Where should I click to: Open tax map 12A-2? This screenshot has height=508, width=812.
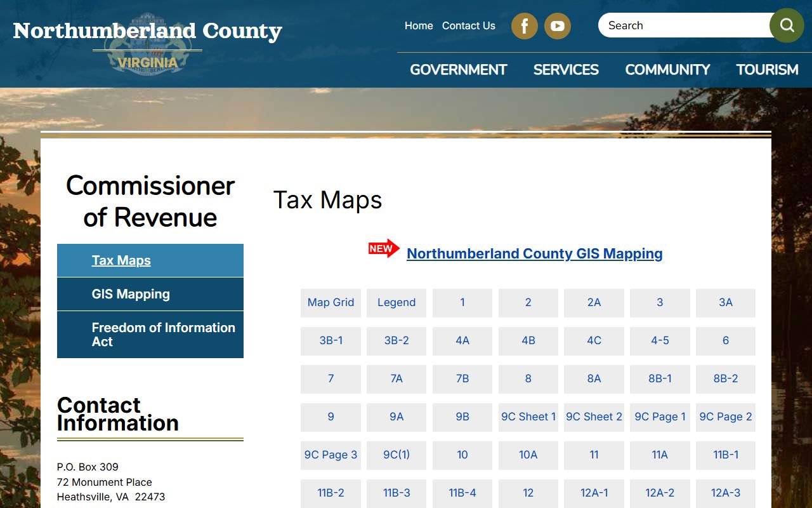pyautogui.click(x=660, y=493)
